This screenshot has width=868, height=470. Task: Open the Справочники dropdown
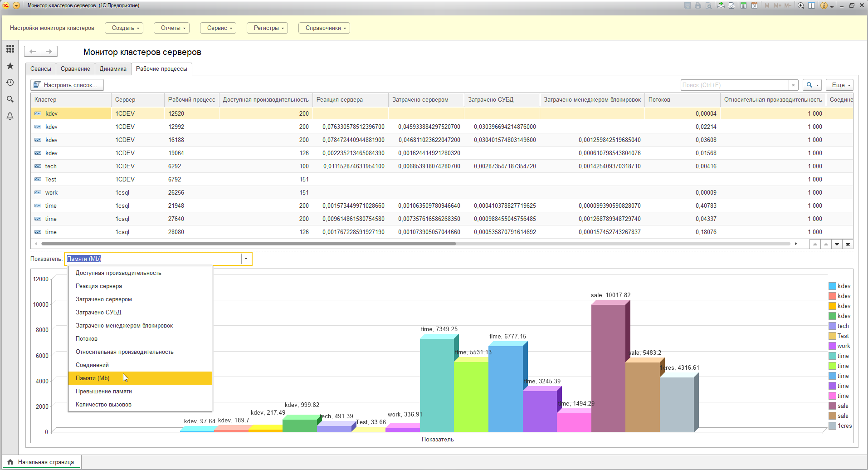[324, 28]
